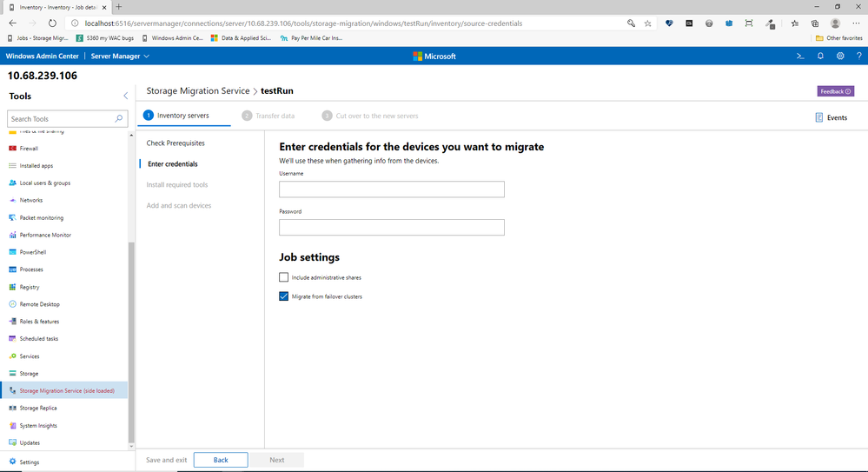
Task: Select Local users & groups icon
Action: pos(13,183)
